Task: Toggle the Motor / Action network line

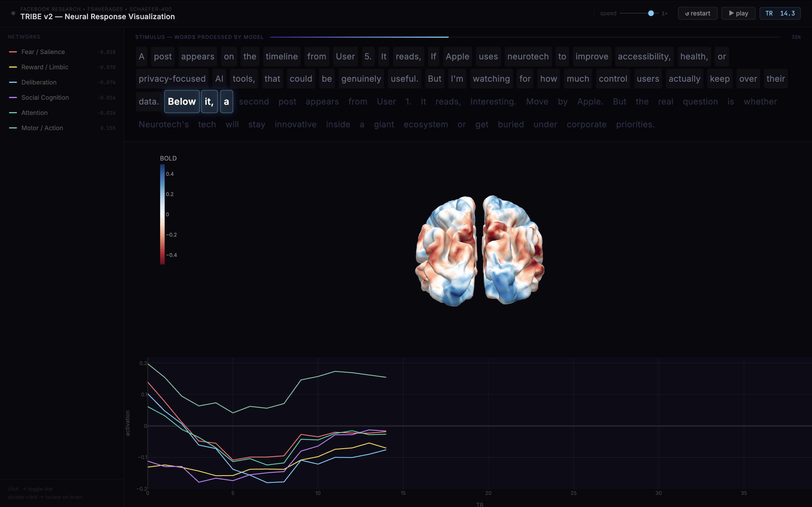Action: [42, 128]
